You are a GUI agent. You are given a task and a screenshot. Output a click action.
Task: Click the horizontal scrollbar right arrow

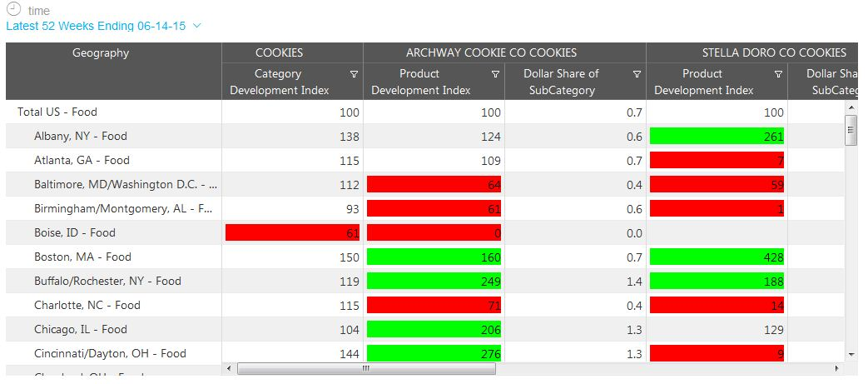coord(837,368)
